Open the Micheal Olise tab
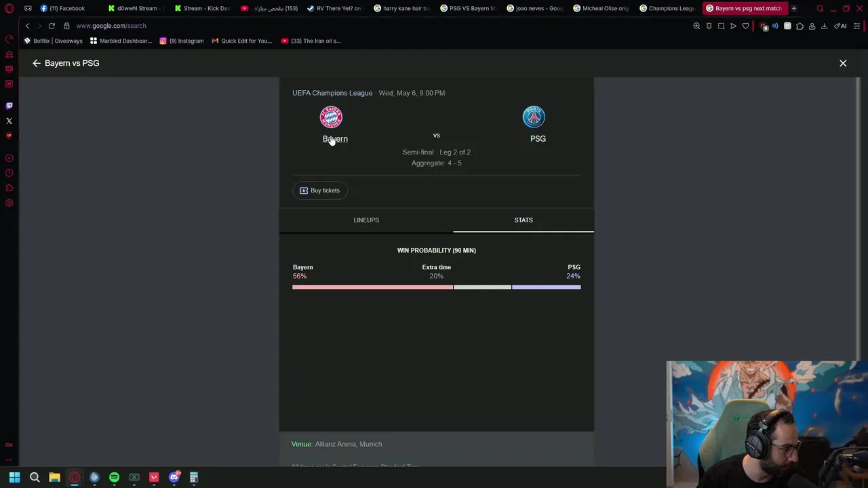This screenshot has width=868, height=488. coord(601,8)
